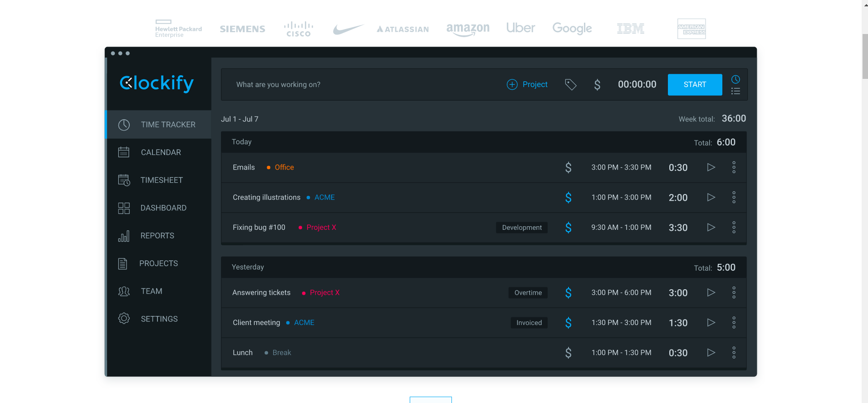Click the 'Emails' entry description
The image size is (868, 403).
tap(244, 167)
